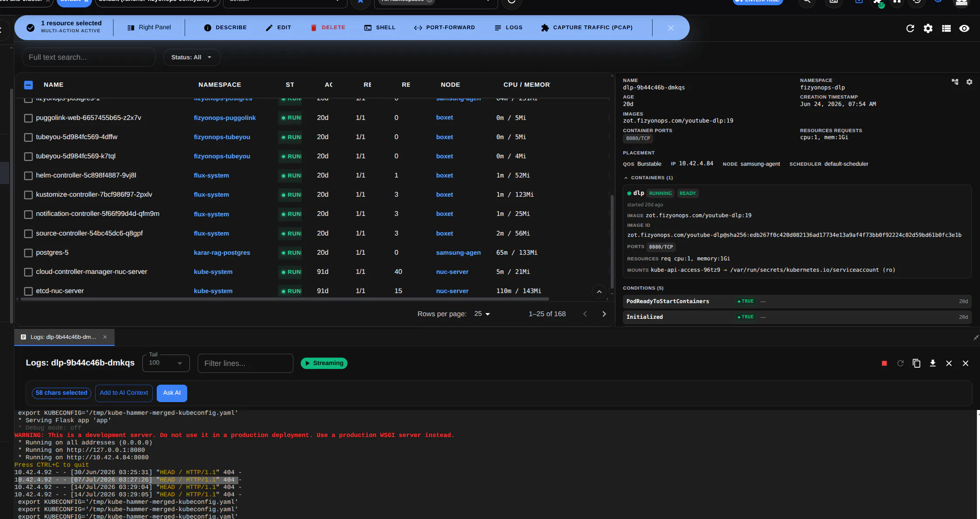Go to previous page of pods
980x519 pixels.
point(585,314)
